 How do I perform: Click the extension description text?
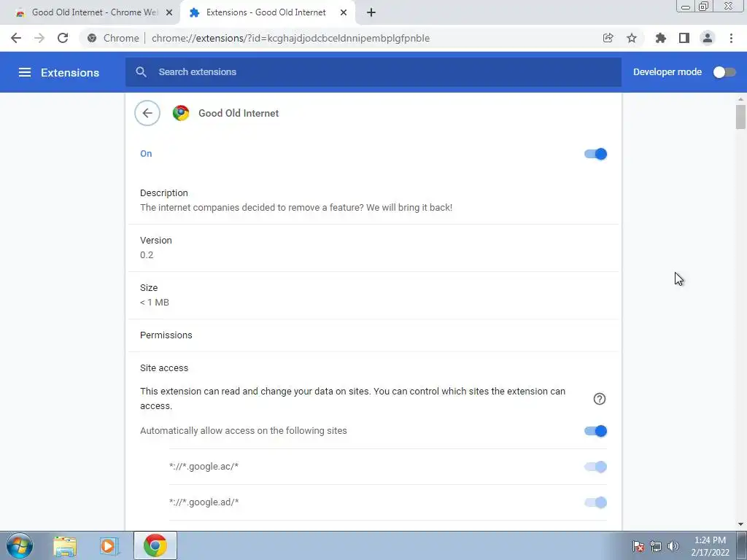coord(296,208)
